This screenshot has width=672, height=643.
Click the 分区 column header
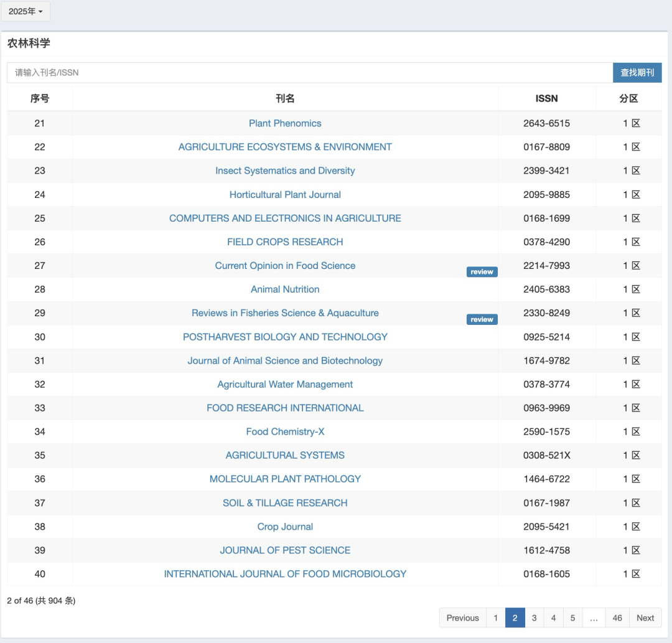pyautogui.click(x=628, y=98)
